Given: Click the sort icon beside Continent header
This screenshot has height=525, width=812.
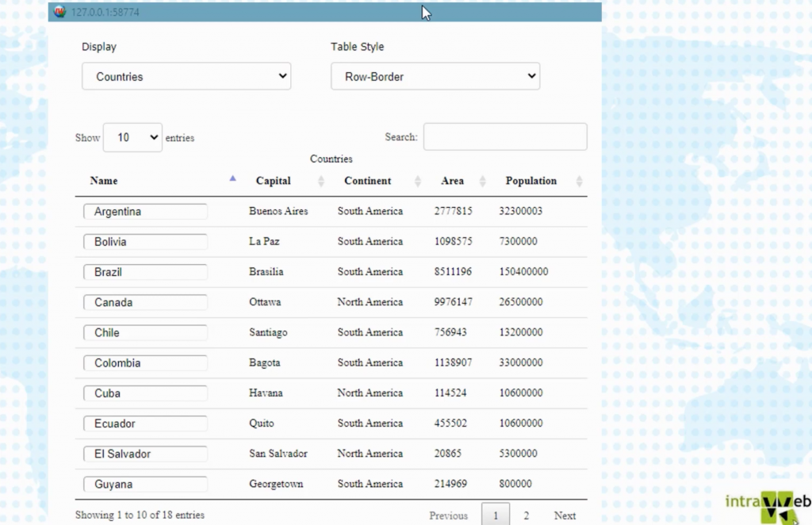Looking at the screenshot, I should tap(418, 182).
